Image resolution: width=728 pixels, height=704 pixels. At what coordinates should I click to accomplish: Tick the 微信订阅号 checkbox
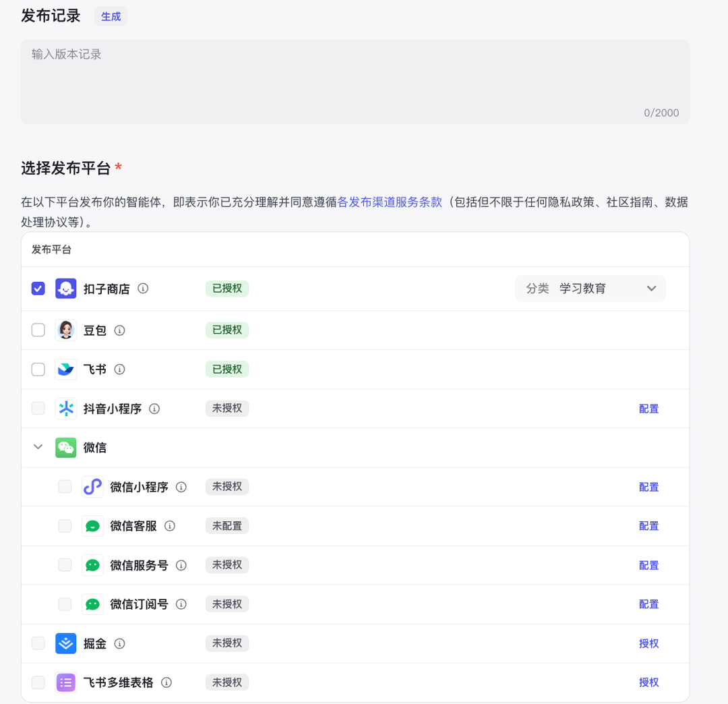pos(65,604)
